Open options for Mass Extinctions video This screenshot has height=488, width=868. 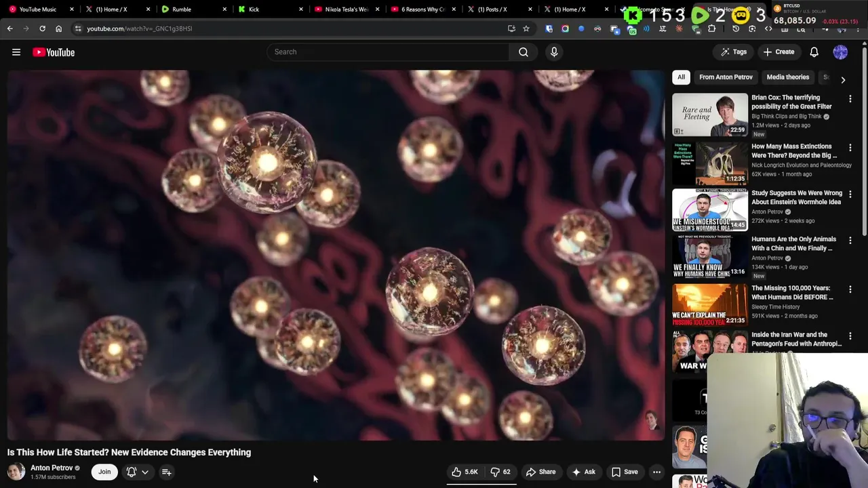click(850, 148)
